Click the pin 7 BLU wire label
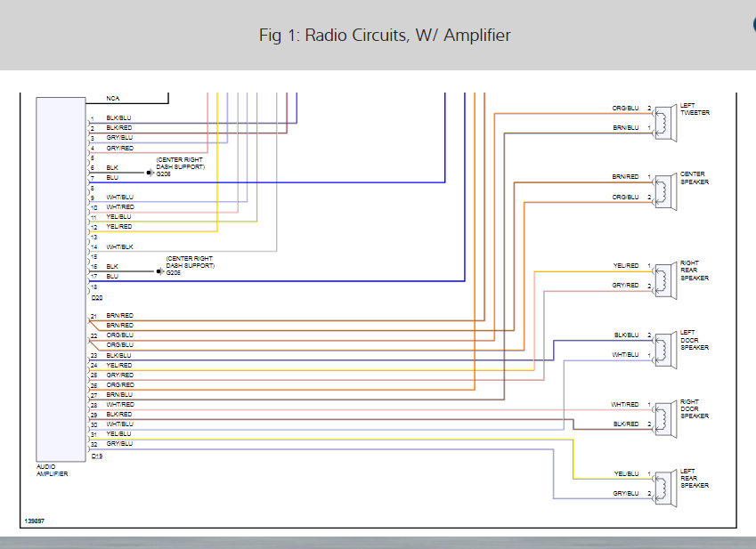This screenshot has width=756, height=549. (x=112, y=178)
